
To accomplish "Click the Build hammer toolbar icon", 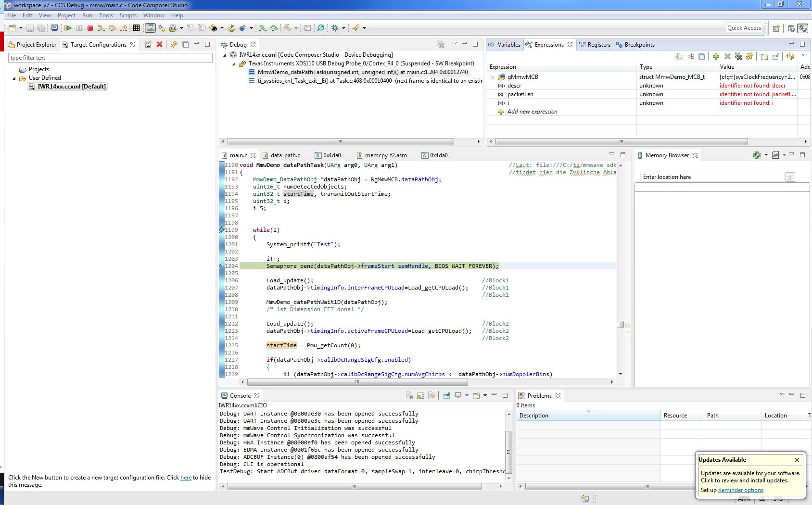I will [x=287, y=28].
